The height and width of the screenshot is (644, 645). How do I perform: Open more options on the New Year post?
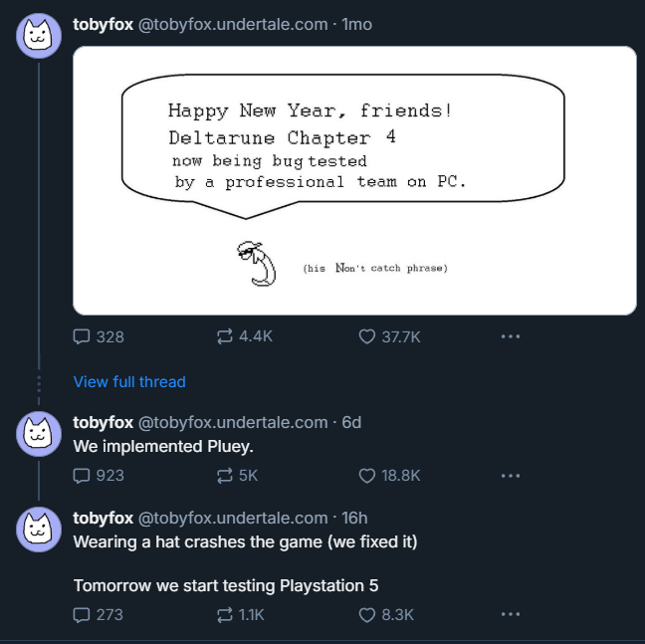(510, 336)
